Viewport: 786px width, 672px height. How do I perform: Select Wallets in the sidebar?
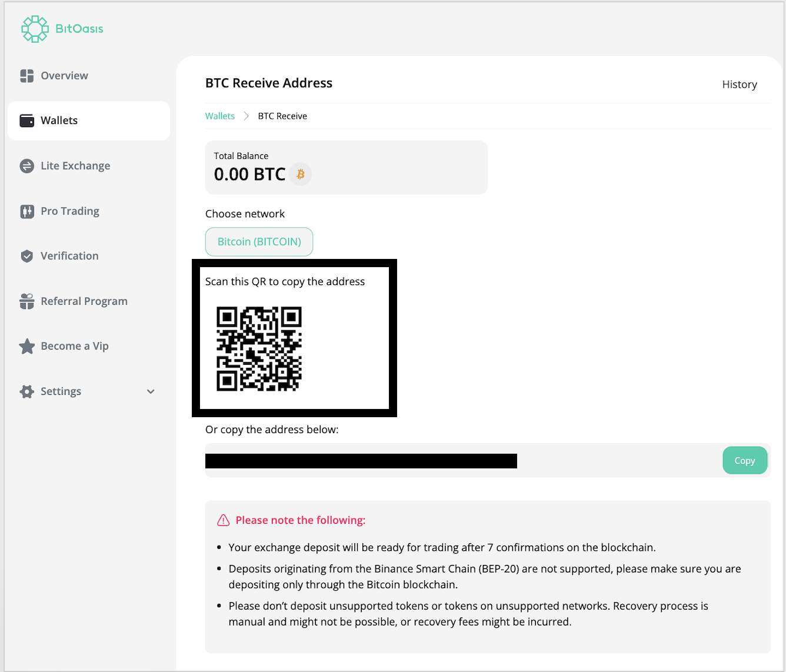(x=89, y=121)
